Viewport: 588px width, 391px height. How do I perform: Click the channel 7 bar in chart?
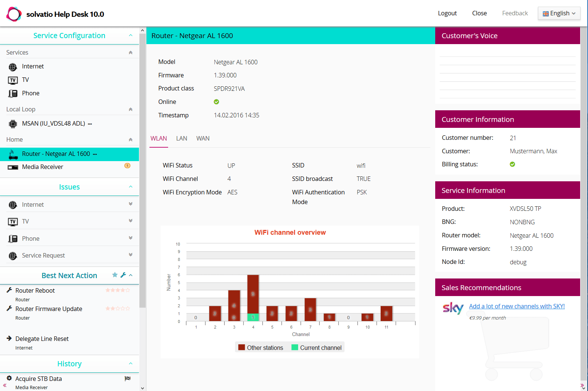click(x=310, y=310)
